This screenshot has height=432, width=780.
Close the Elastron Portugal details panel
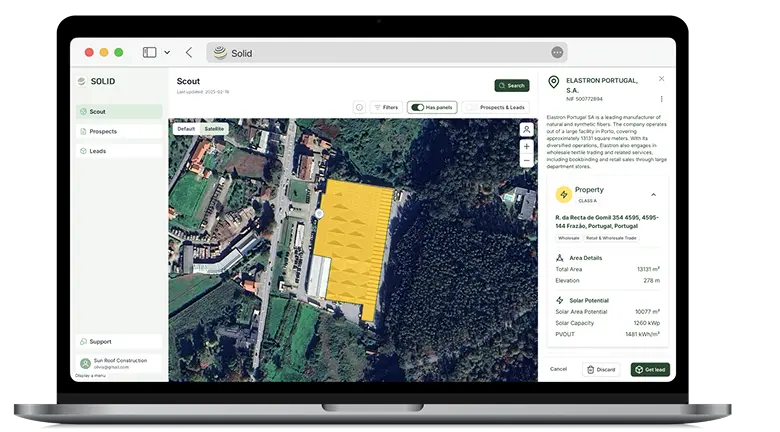click(661, 78)
